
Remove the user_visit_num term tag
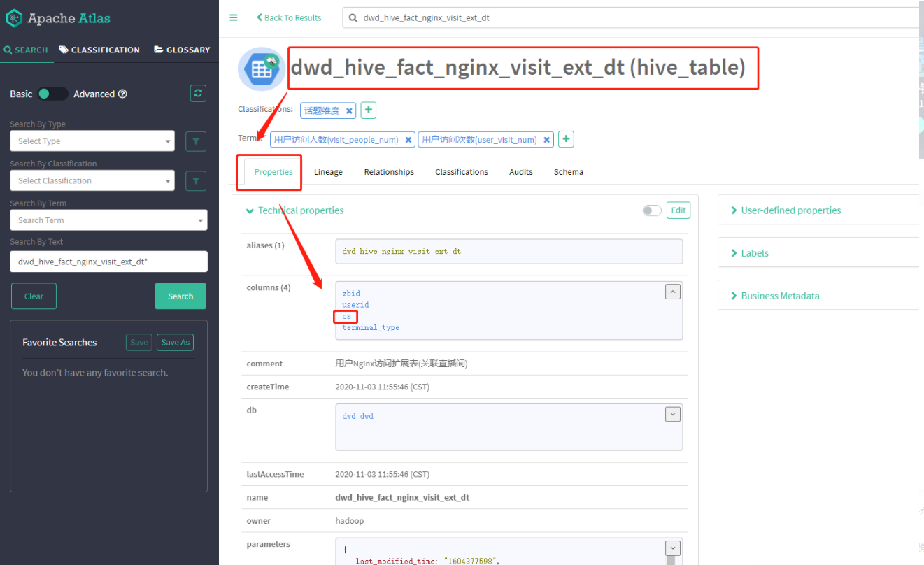click(x=546, y=140)
